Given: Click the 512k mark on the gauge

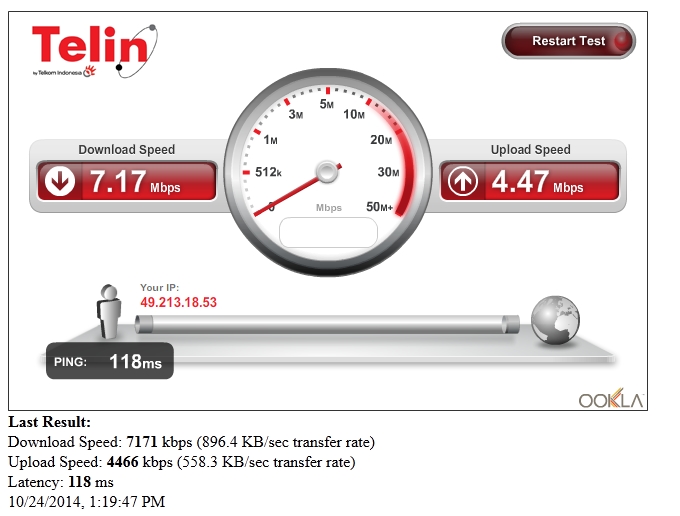Looking at the screenshot, I should tap(268, 172).
